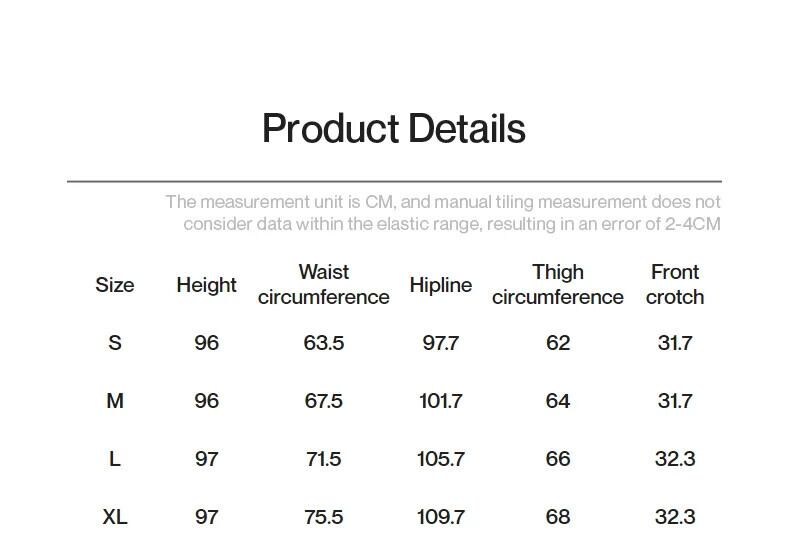This screenshot has height=545, width=790.
Task: Click the Product Details heading
Action: [x=393, y=129]
